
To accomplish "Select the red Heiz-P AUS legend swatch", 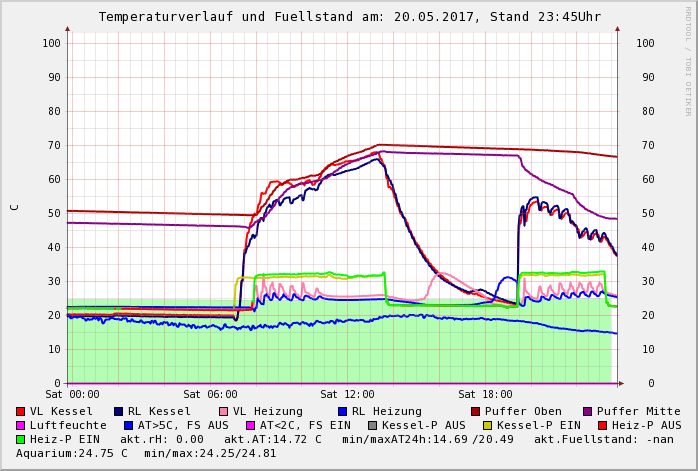I will click(x=602, y=425).
